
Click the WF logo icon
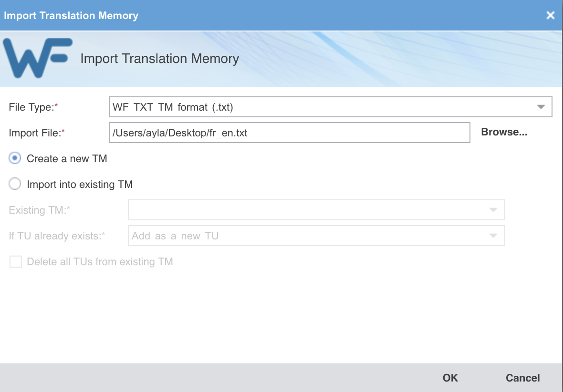tap(37, 58)
